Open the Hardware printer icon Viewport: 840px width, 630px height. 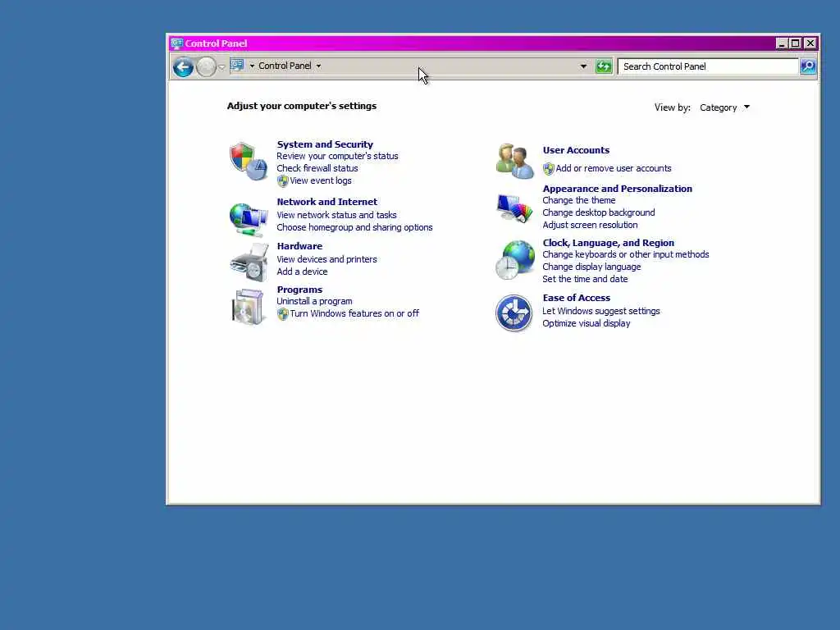249,262
